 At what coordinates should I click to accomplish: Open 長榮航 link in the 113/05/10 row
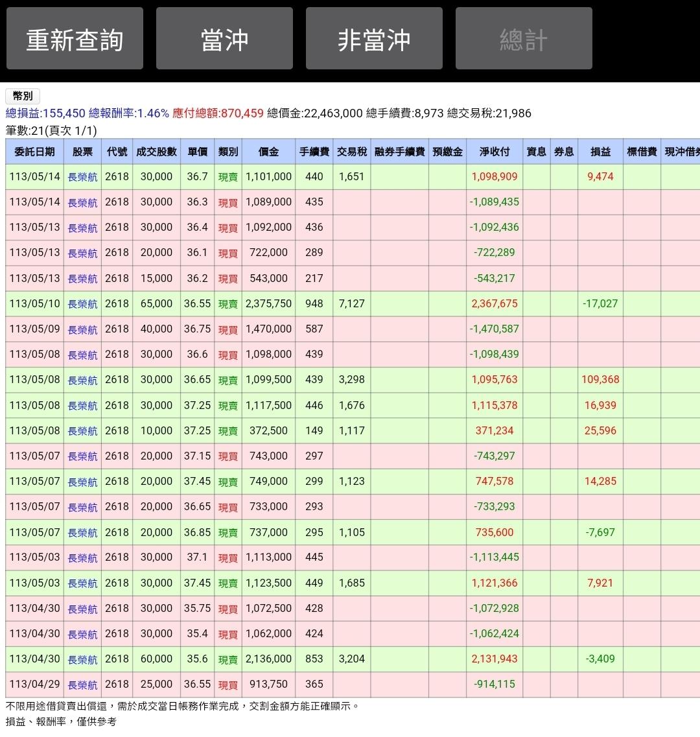click(x=82, y=304)
